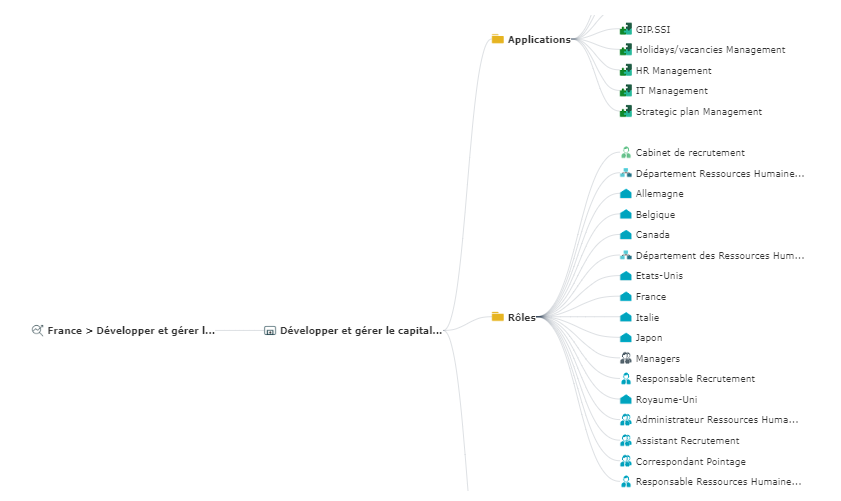Click the yellow Rôles folder icon
This screenshot has height=501, width=841.
pyautogui.click(x=497, y=317)
